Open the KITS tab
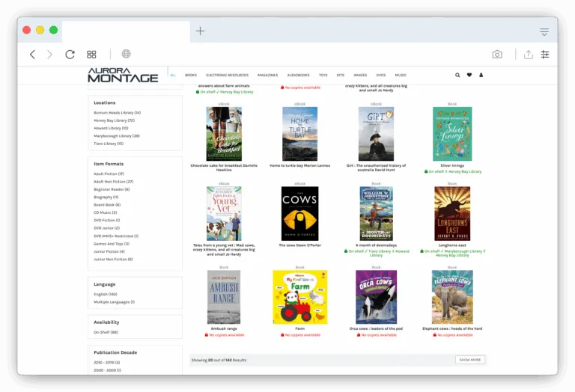 click(341, 75)
